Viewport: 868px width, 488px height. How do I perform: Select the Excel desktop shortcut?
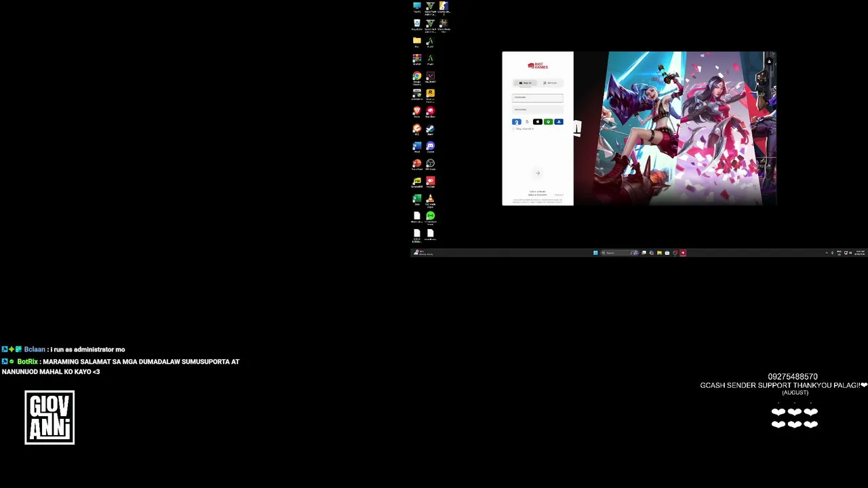click(417, 200)
